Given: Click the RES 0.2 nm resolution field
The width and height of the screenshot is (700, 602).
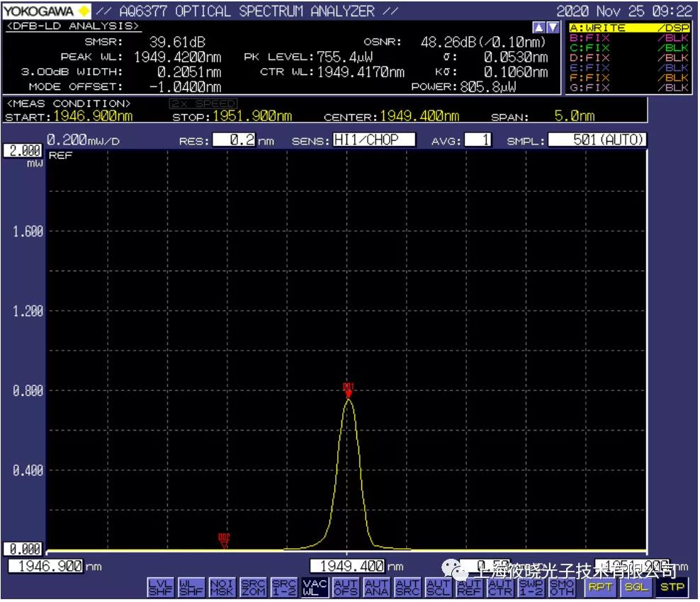Looking at the screenshot, I should 235,140.
